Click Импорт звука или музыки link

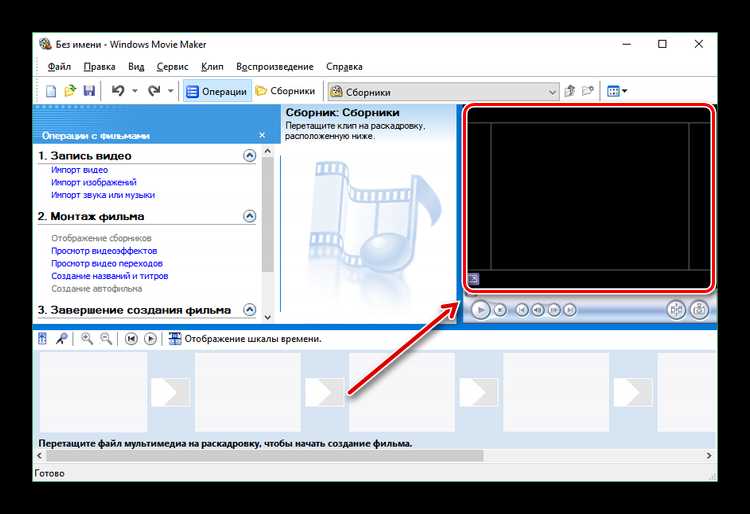(x=103, y=195)
